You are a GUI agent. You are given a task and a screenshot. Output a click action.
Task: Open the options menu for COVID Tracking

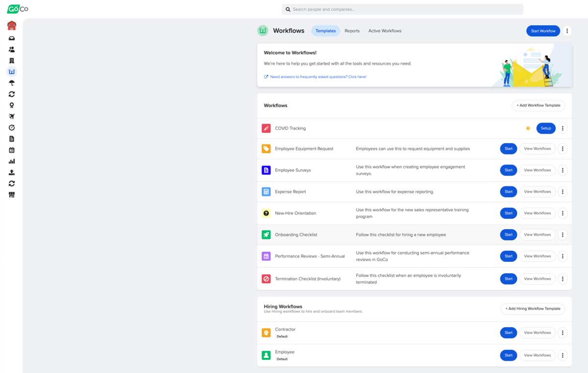563,128
